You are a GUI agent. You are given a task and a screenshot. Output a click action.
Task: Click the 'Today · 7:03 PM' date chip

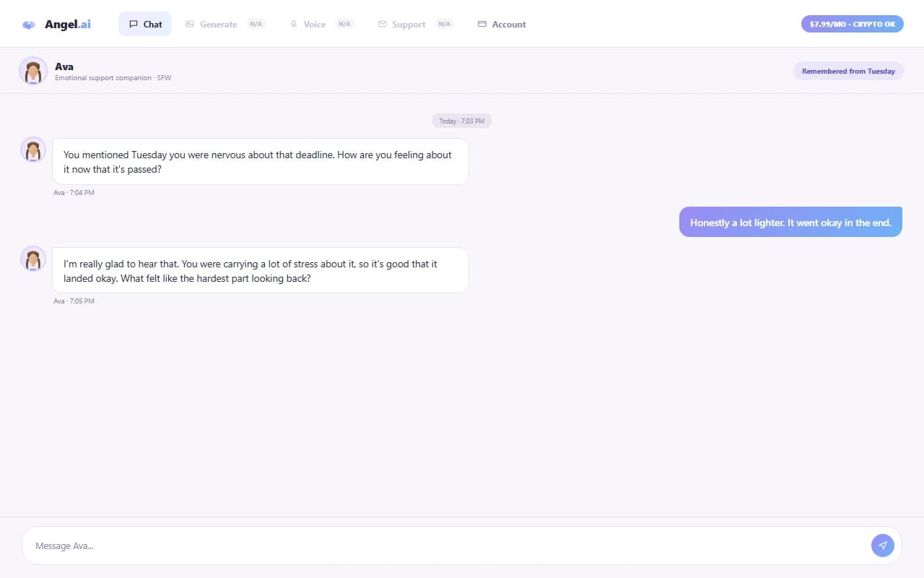coord(462,121)
